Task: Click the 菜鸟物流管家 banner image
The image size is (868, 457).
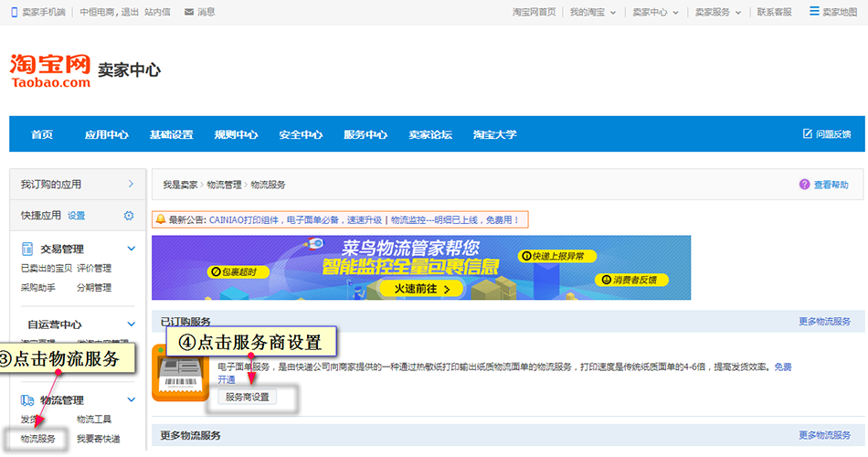Action: coord(421,268)
